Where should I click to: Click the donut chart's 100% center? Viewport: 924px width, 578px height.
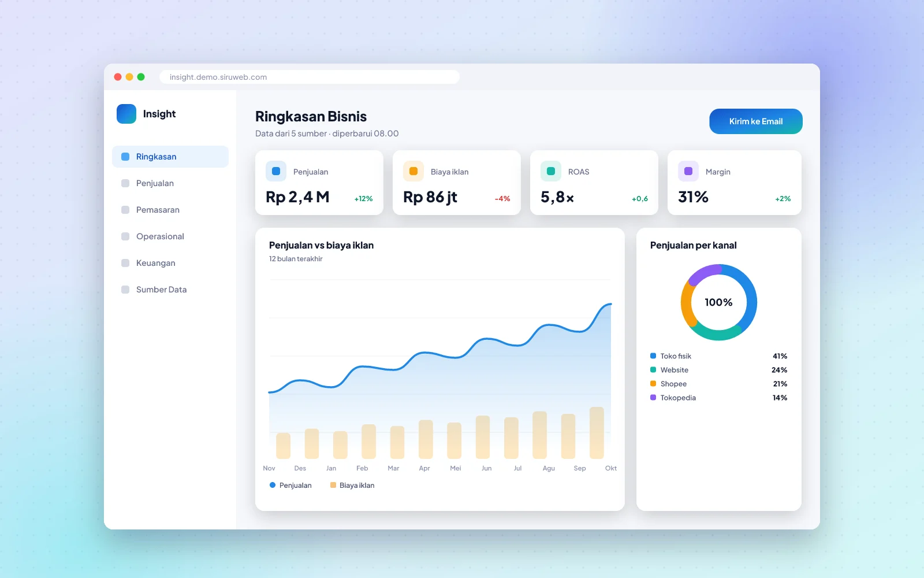pyautogui.click(x=718, y=302)
